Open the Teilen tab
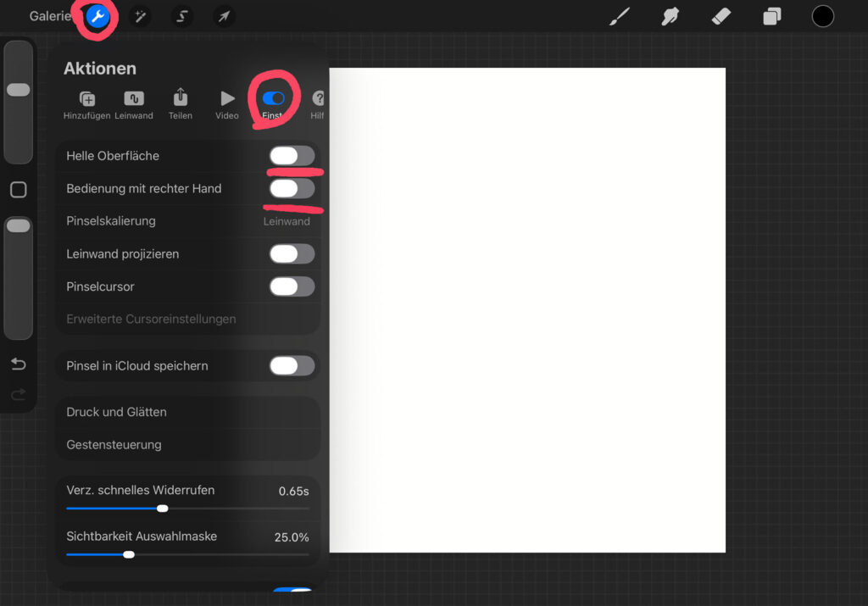Screen dimensions: 868x606 coord(181,104)
